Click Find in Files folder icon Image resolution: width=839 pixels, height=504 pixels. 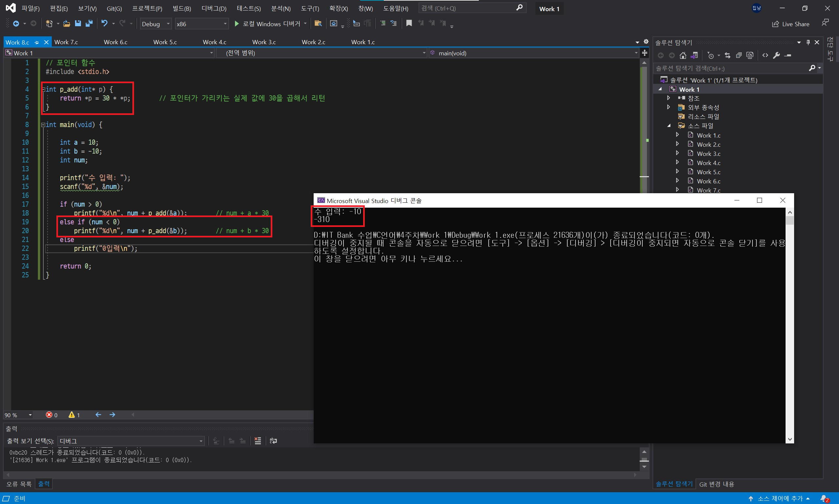point(318,24)
